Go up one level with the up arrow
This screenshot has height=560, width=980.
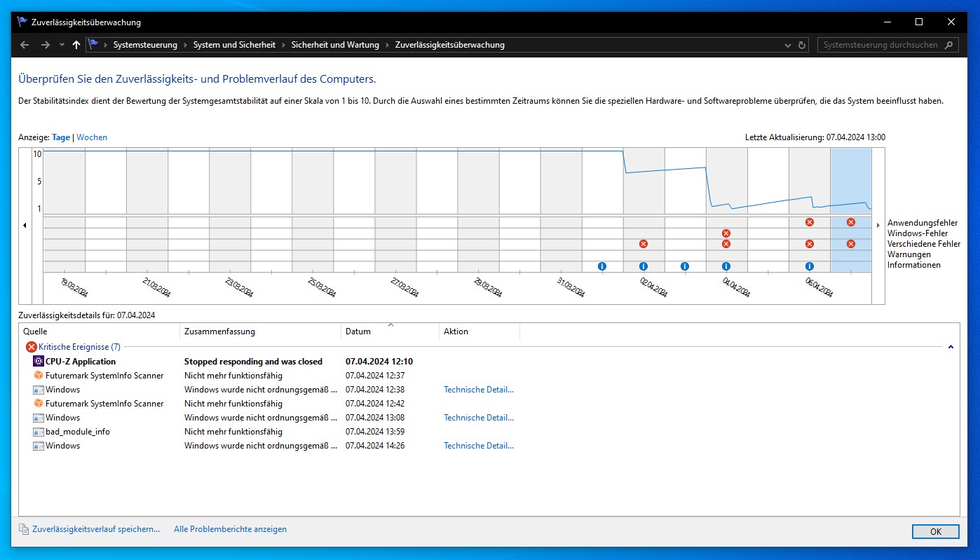76,45
